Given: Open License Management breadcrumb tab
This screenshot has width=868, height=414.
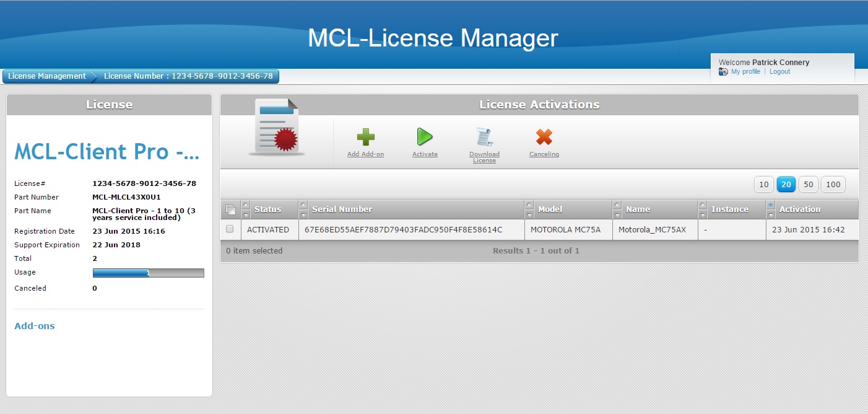Looking at the screenshot, I should (x=47, y=76).
